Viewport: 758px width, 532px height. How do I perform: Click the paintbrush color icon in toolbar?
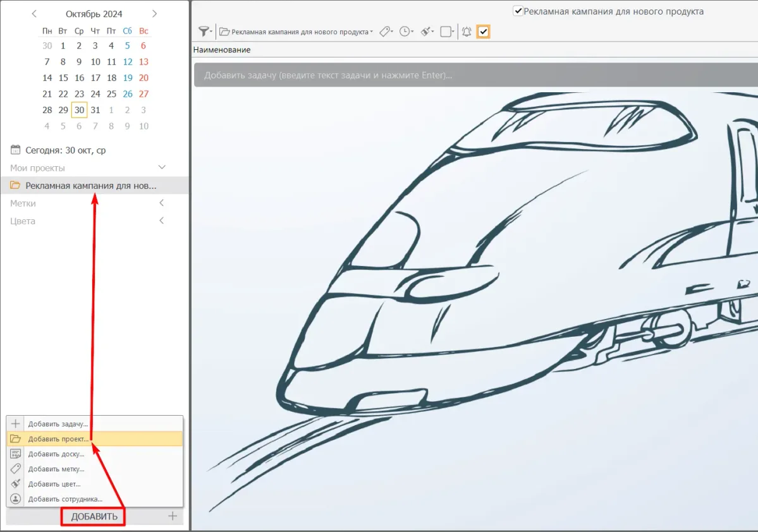coord(426,32)
